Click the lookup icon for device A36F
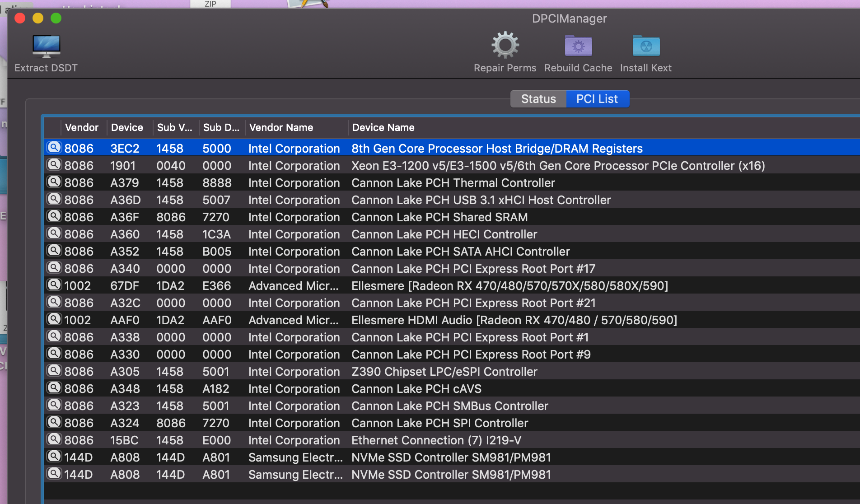The width and height of the screenshot is (860, 504). pyautogui.click(x=54, y=216)
